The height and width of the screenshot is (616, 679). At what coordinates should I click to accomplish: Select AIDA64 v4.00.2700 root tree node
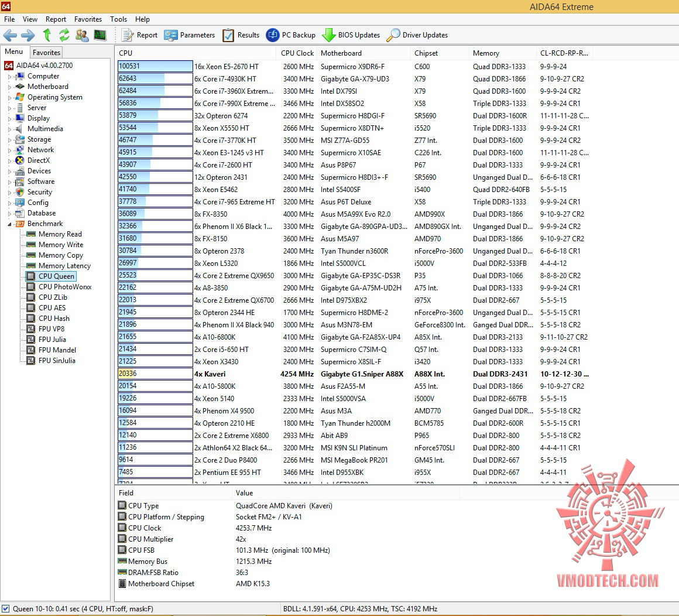tap(39, 66)
